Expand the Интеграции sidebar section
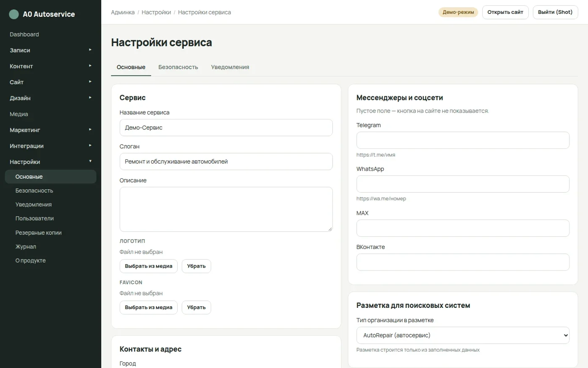 click(x=50, y=146)
